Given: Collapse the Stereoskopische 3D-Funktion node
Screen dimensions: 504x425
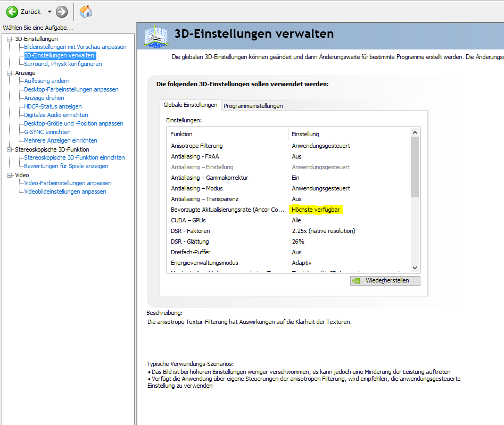Looking at the screenshot, I should click(10, 149).
